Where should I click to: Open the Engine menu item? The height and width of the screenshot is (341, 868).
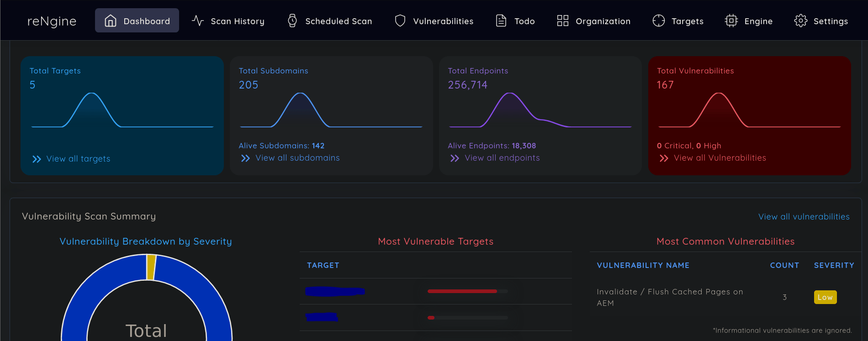[749, 21]
